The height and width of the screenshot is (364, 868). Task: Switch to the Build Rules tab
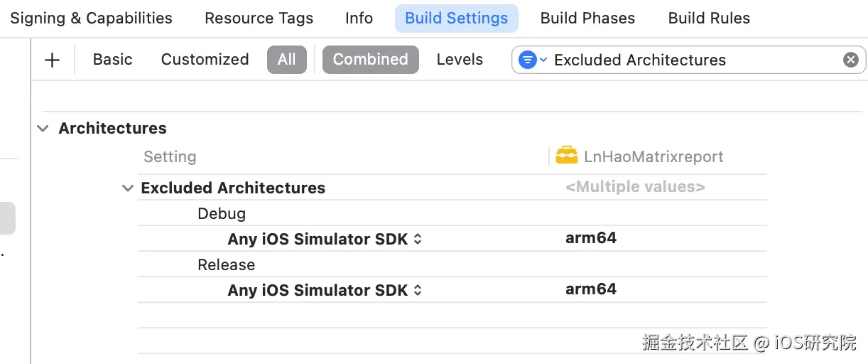(709, 18)
